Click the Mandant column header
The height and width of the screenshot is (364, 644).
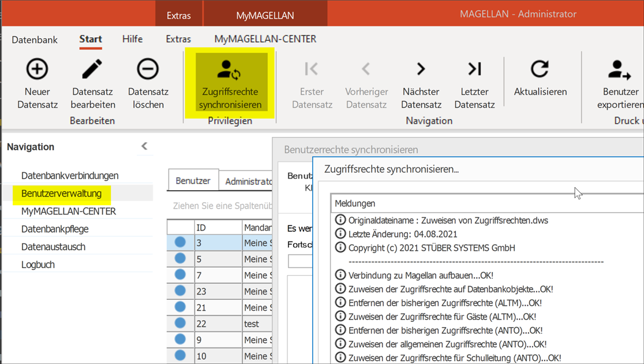257,228
